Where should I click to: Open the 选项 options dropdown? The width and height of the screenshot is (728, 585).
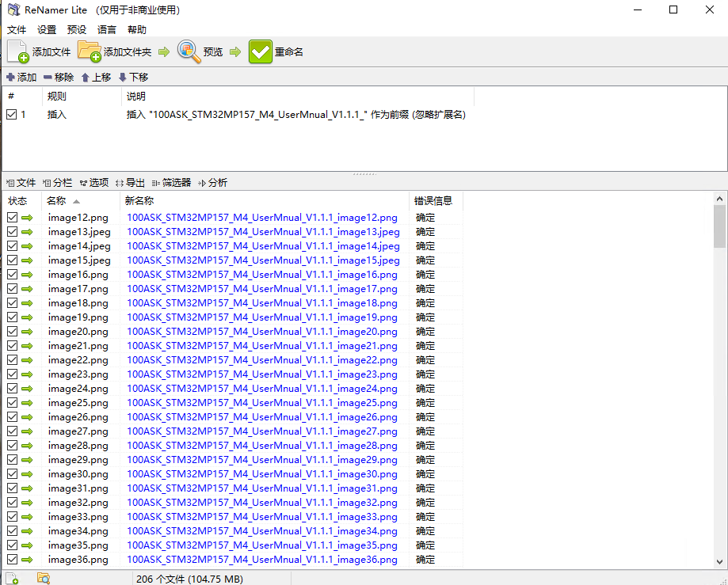coord(93,183)
